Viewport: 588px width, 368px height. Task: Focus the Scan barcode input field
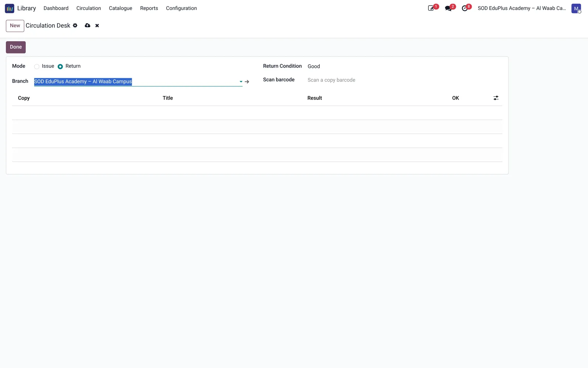click(404, 80)
